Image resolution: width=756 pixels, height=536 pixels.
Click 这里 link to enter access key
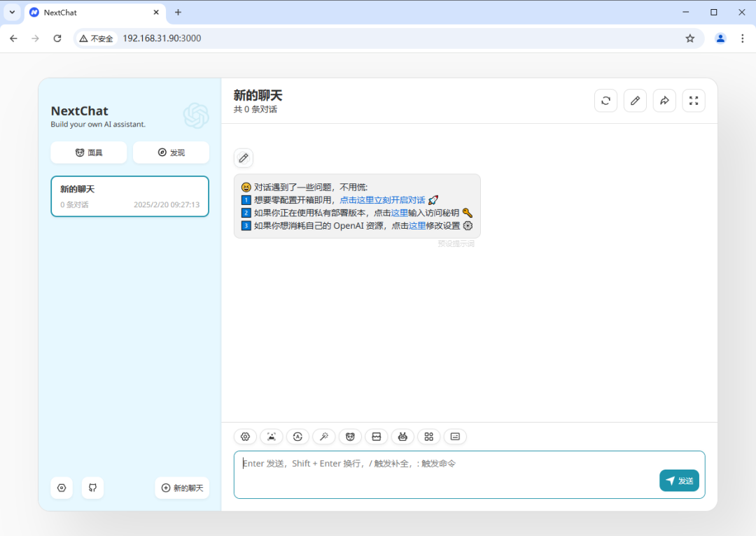click(400, 213)
